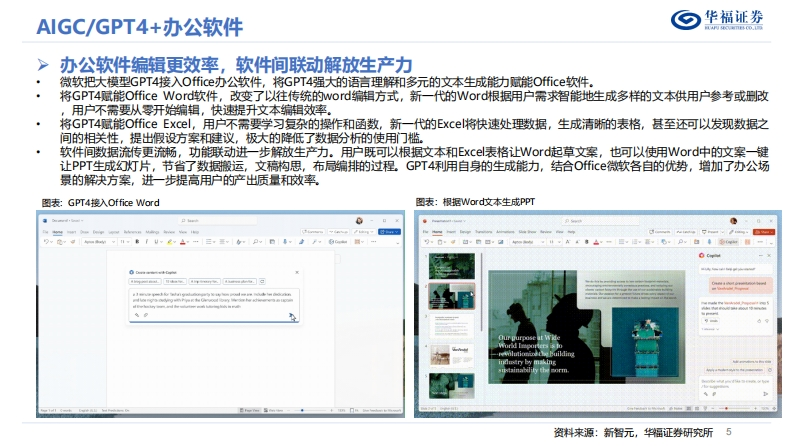Click the Present button in PowerPoint
Viewport: 793px width, 446px height.
pos(711,232)
